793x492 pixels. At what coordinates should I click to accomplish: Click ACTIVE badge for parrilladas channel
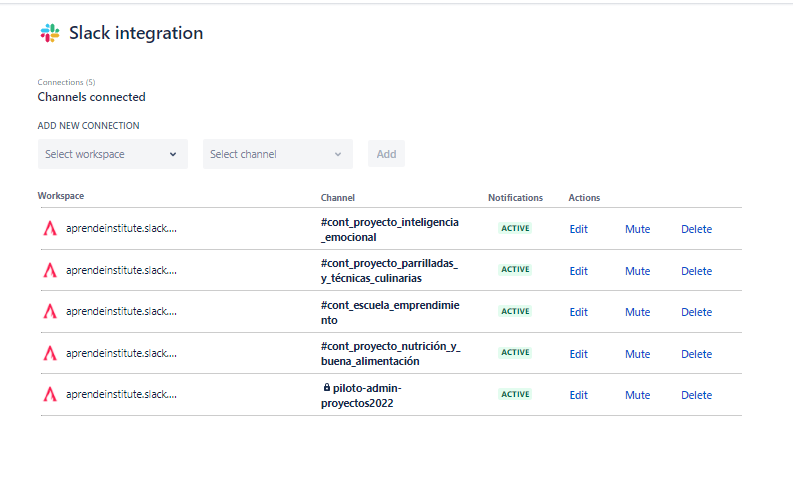tap(515, 270)
